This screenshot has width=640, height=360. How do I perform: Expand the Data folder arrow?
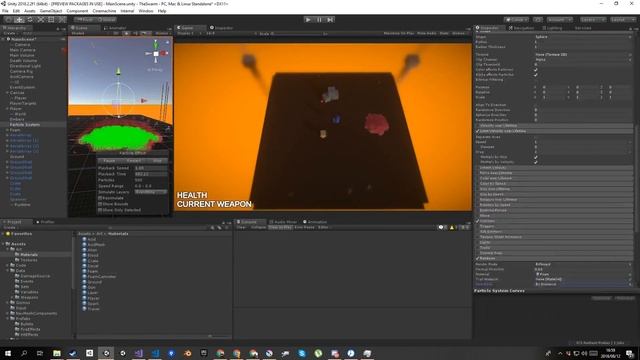pyautogui.click(x=8, y=271)
